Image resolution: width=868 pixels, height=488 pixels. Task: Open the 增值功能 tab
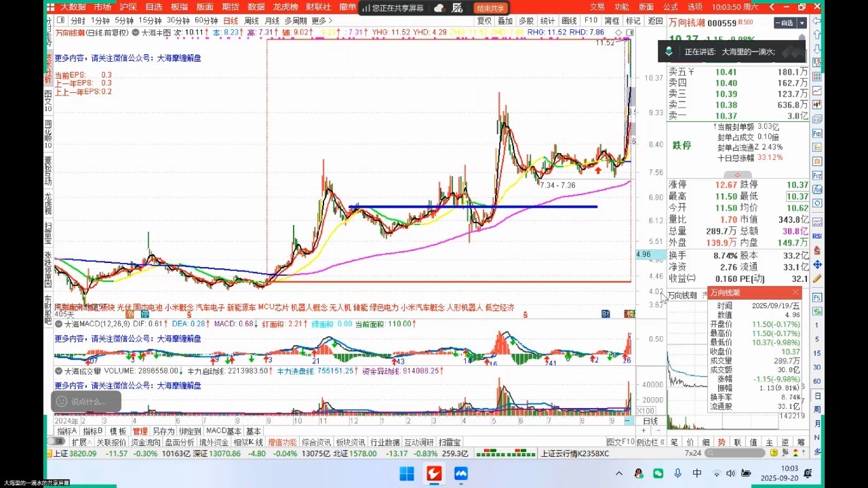pyautogui.click(x=282, y=442)
